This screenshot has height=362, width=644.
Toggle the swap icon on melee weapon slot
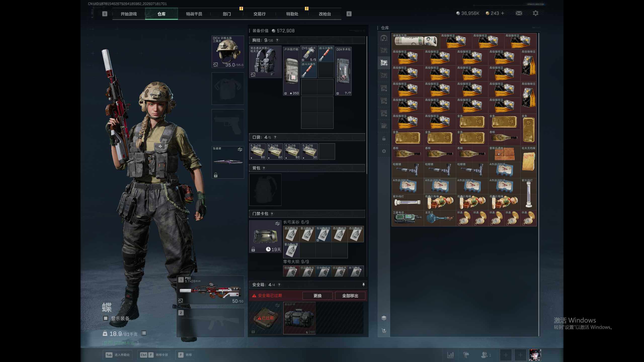point(240,150)
